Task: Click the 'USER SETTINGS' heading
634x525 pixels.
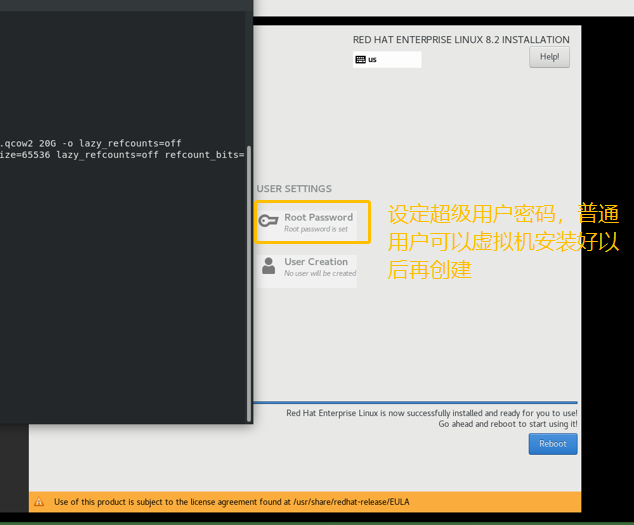Action: coord(294,189)
